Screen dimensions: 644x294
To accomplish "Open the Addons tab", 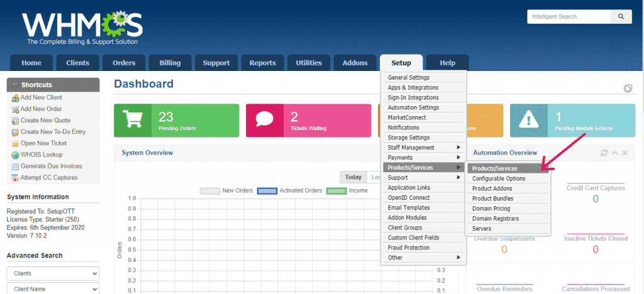I will tap(355, 63).
